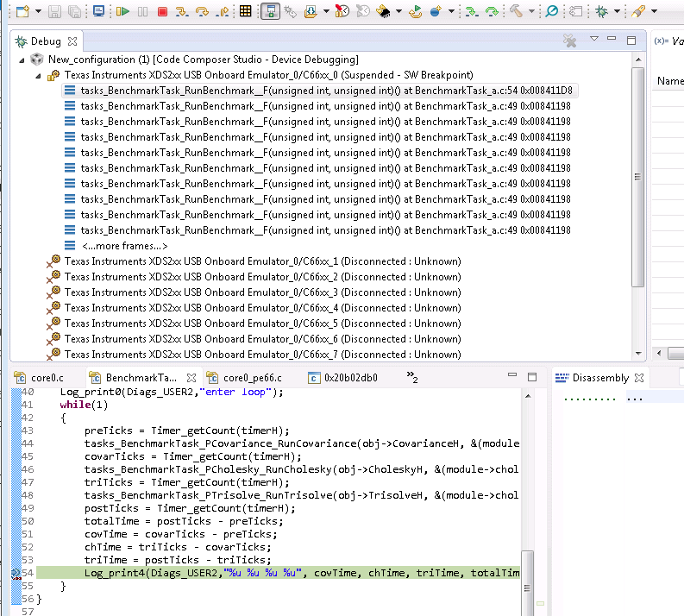This screenshot has width=684, height=616.
Task: Close the BenchmarkTa... editor tab
Action: (191, 378)
